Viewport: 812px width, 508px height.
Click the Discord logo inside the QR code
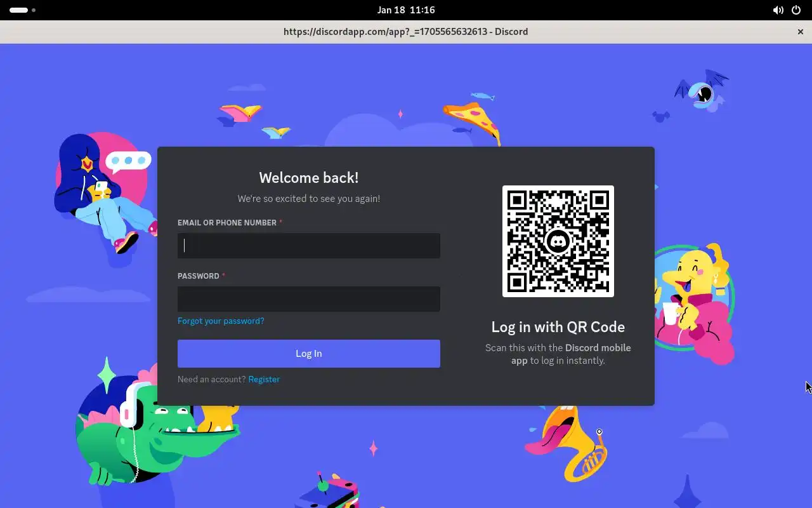558,241
